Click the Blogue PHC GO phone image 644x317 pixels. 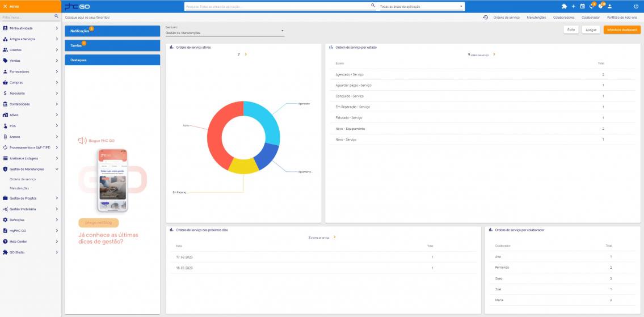pos(112,180)
